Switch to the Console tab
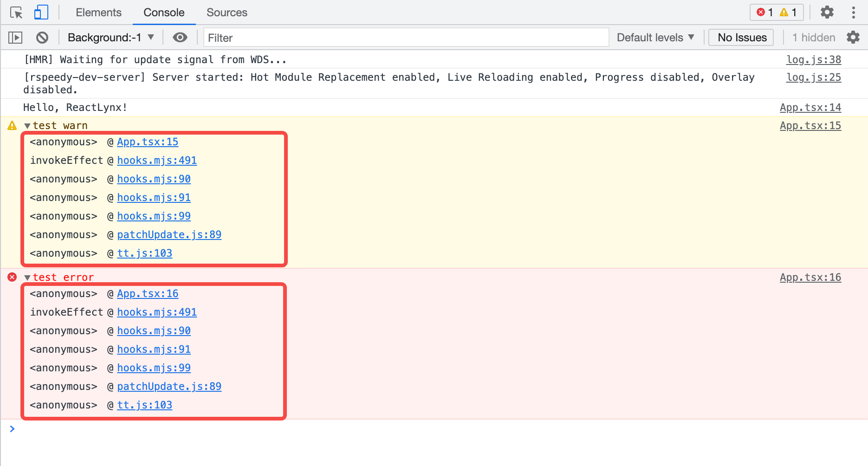The width and height of the screenshot is (868, 466). [x=164, y=13]
